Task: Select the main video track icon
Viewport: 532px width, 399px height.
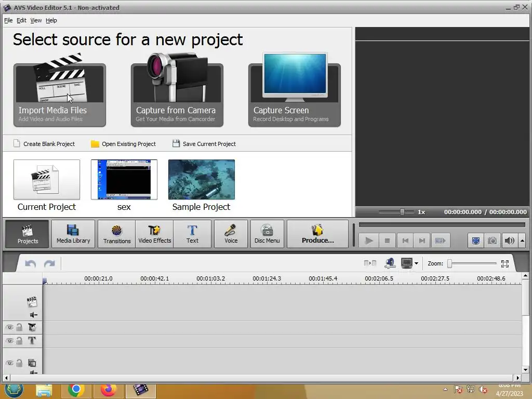Action: [32, 302]
